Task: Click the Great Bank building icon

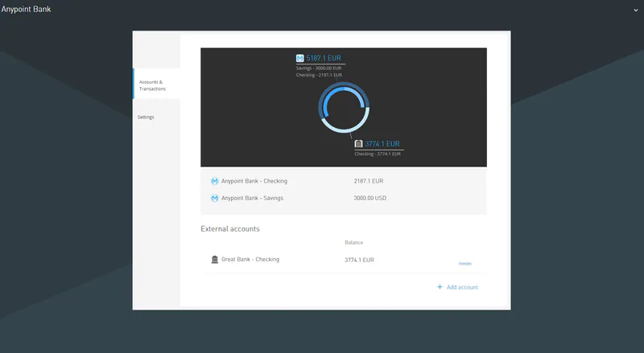Action: (215, 260)
